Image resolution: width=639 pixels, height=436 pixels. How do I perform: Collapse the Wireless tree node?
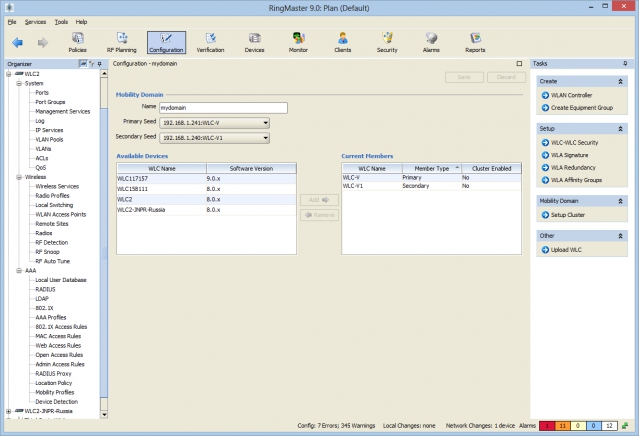pyautogui.click(x=19, y=177)
